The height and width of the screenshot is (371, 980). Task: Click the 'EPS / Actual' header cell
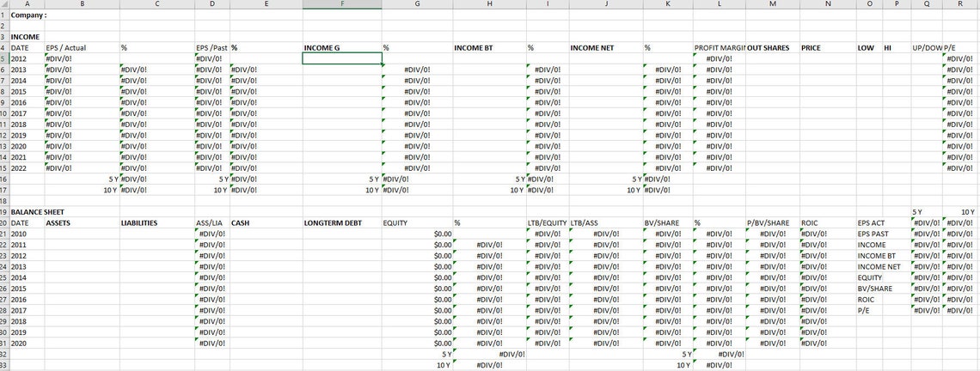(82, 47)
